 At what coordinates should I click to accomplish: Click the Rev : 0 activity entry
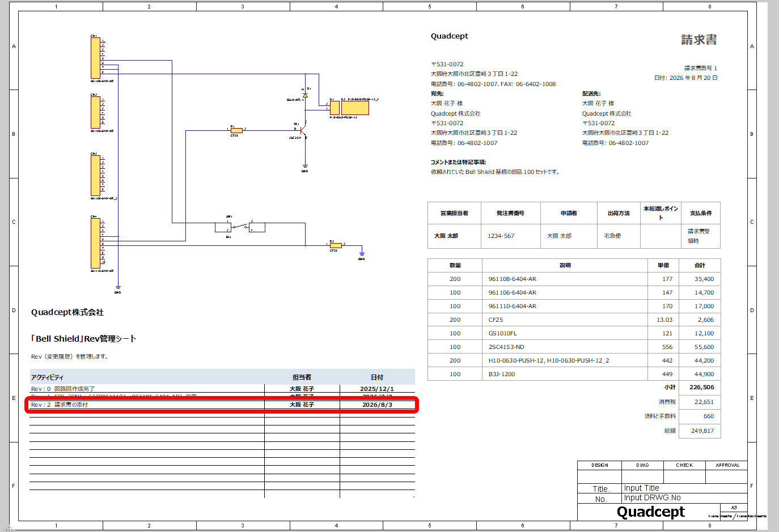click(63, 389)
